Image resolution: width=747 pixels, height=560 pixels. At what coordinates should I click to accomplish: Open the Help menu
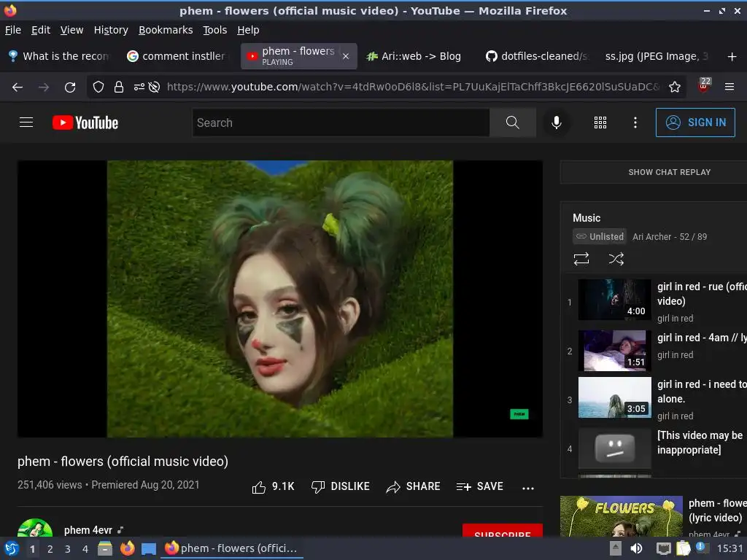tap(248, 30)
